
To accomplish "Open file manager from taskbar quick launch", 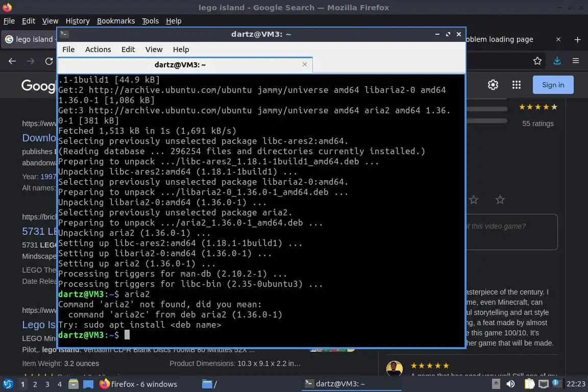I will coord(73,384).
